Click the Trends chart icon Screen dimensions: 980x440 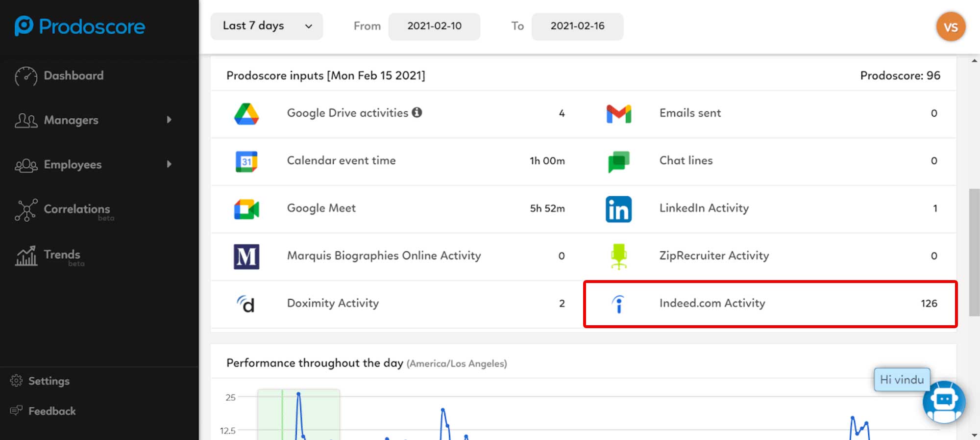[x=26, y=256]
